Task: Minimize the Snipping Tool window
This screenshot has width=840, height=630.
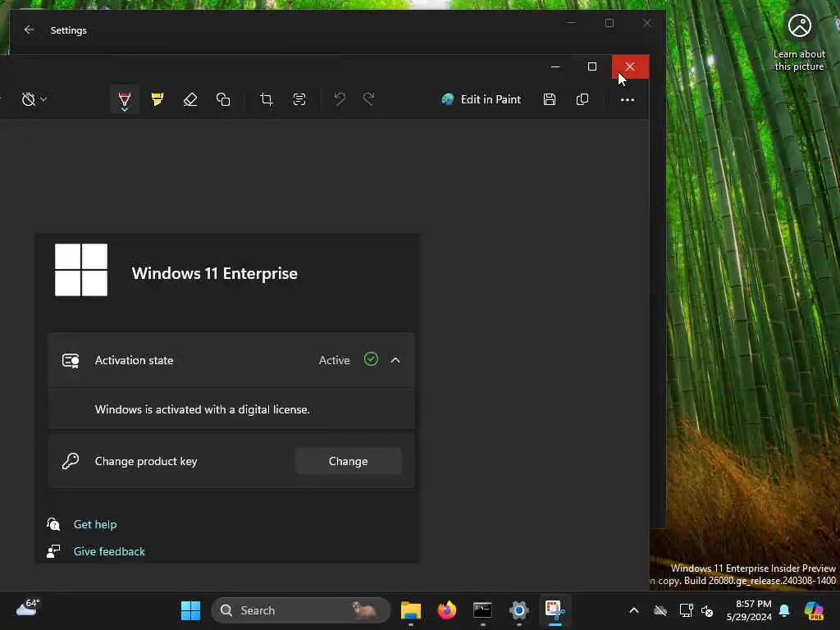Action: 555,66
